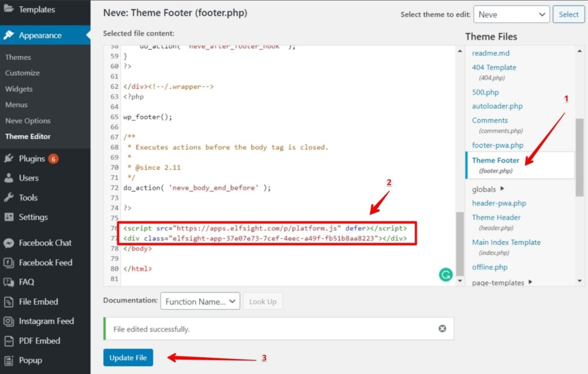Dismiss the 'File edited successfully' notice
Viewport: 588px width, 374px height.
442,329
